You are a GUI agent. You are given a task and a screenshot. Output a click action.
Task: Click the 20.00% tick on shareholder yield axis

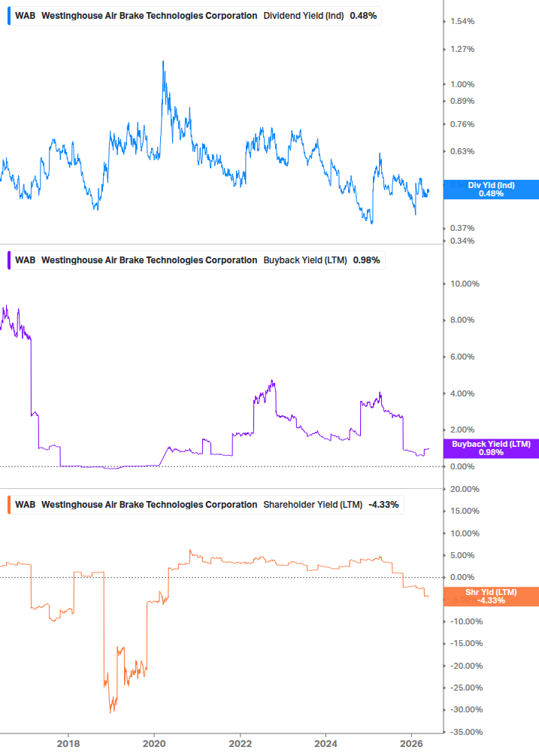coord(465,490)
